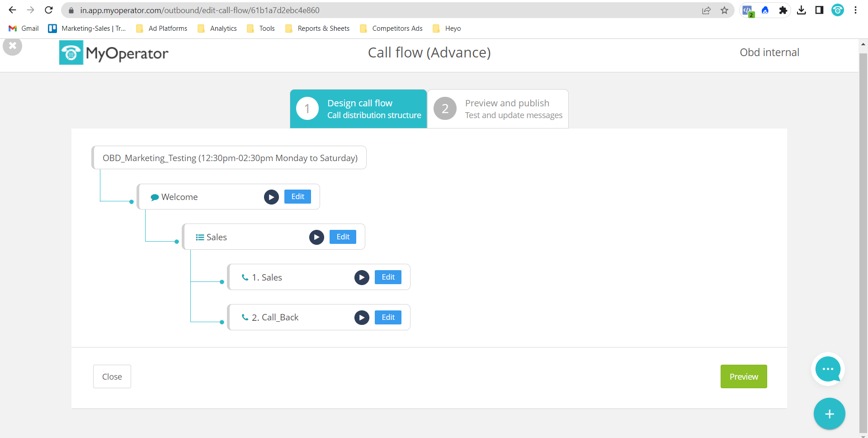Image resolution: width=868 pixels, height=438 pixels.
Task: View browser downloads from the toolbar
Action: pos(801,10)
